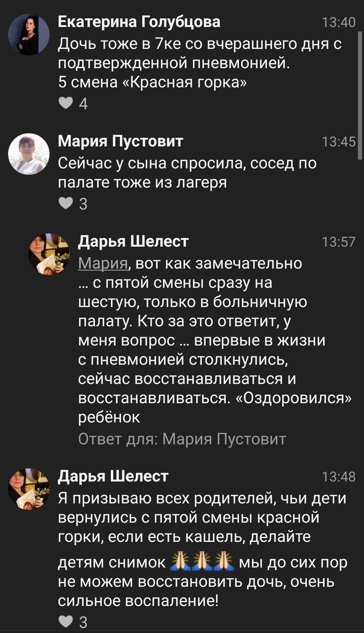Like Екатерина Голубцова's comment with the heart

(66, 104)
